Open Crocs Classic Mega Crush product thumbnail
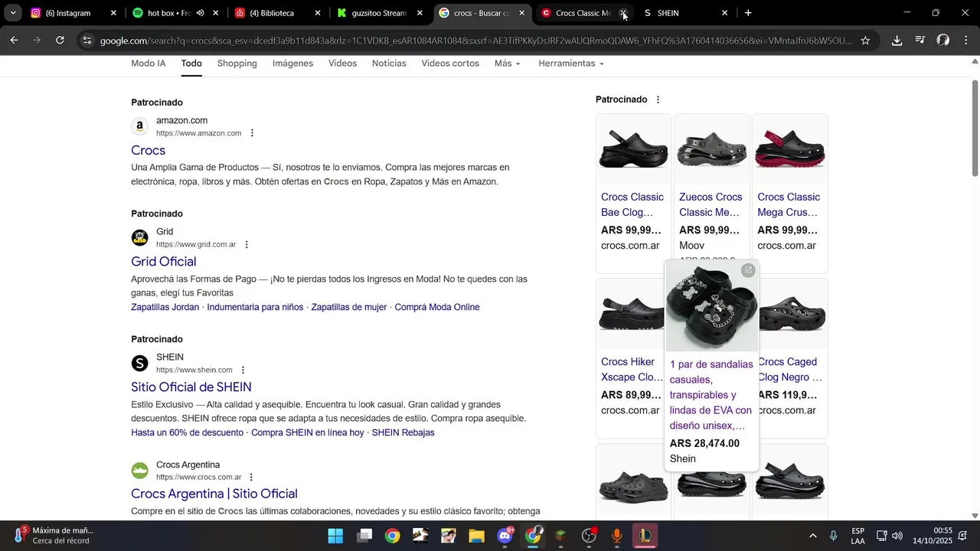 coord(789,148)
